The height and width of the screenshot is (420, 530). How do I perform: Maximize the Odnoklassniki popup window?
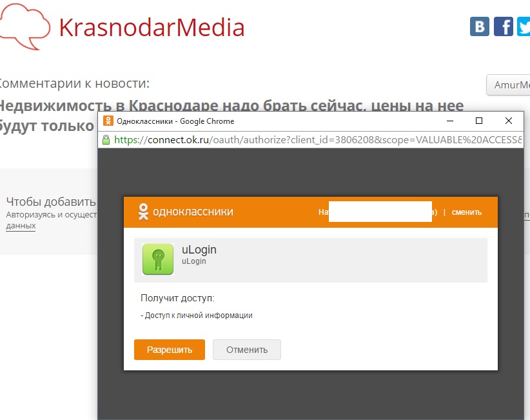pyautogui.click(x=479, y=121)
